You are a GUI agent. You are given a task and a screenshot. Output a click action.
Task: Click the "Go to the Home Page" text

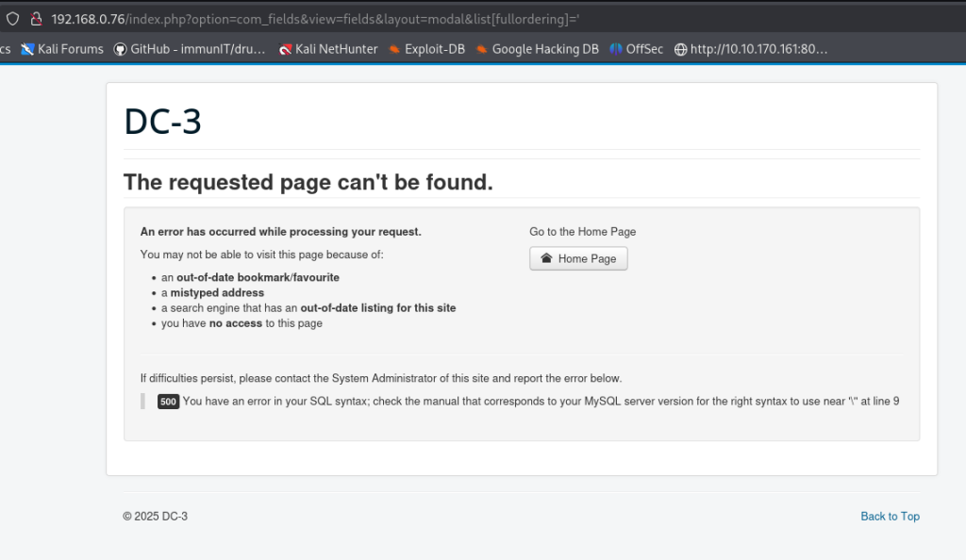(582, 231)
